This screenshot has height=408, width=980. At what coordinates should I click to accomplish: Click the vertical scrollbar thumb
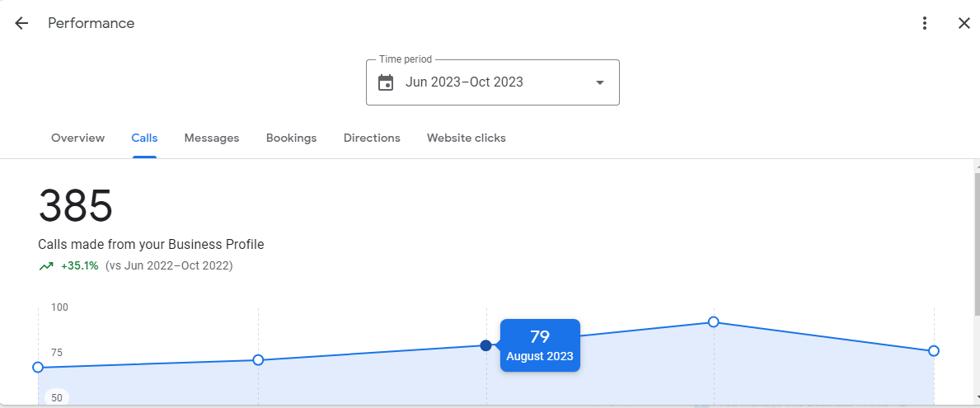[977, 242]
